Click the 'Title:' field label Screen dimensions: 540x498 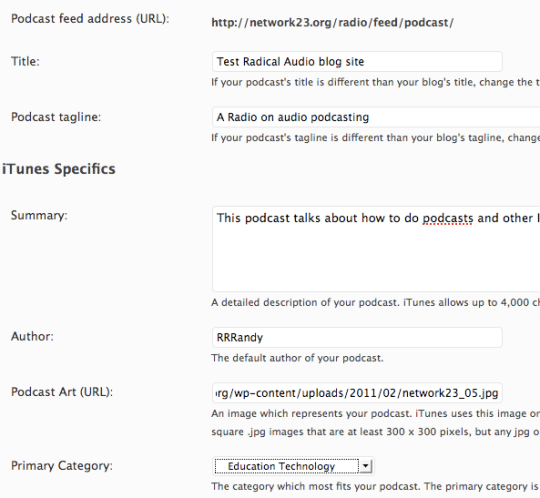(25, 61)
